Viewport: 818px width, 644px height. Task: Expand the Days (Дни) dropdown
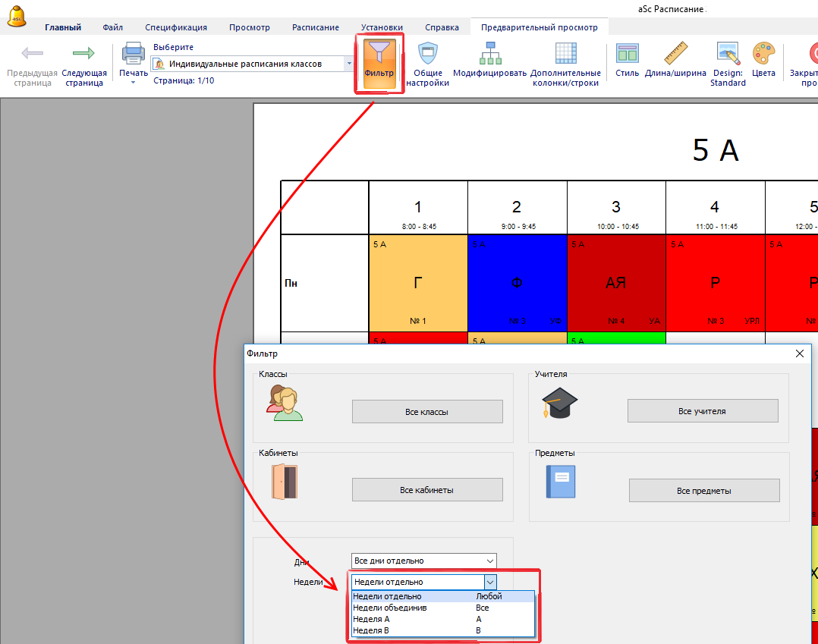point(489,561)
